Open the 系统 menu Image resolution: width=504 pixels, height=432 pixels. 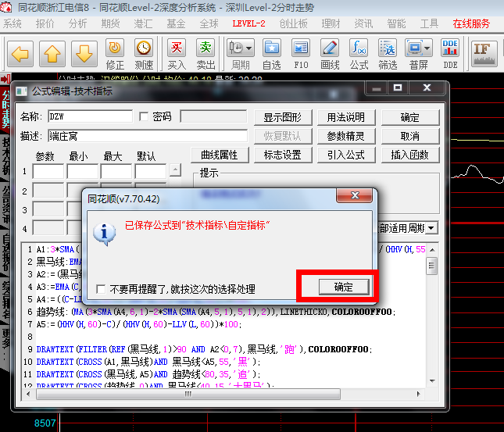[x=13, y=23]
